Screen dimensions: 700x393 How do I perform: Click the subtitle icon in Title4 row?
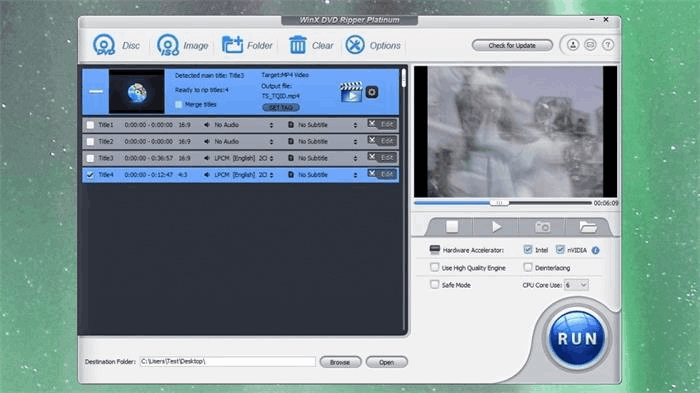click(x=291, y=175)
